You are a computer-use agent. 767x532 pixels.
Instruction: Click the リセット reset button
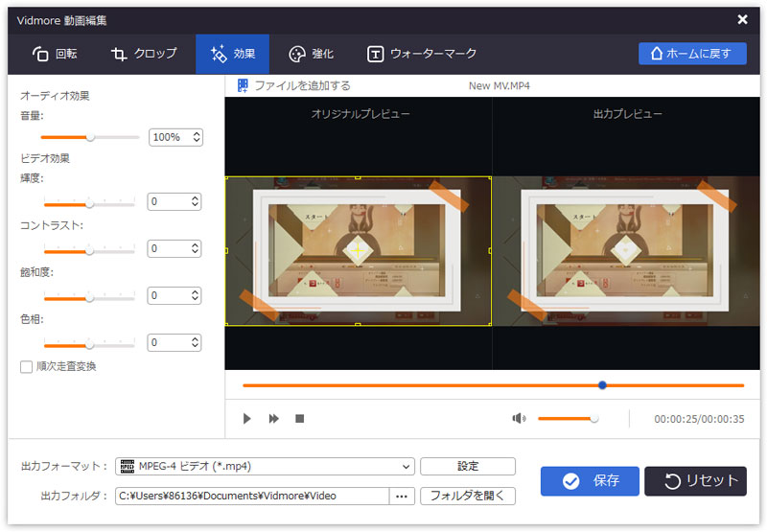(x=695, y=481)
